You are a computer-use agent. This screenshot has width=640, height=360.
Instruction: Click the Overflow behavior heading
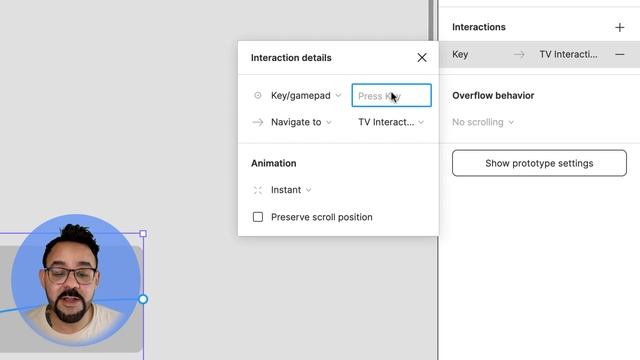click(x=493, y=96)
